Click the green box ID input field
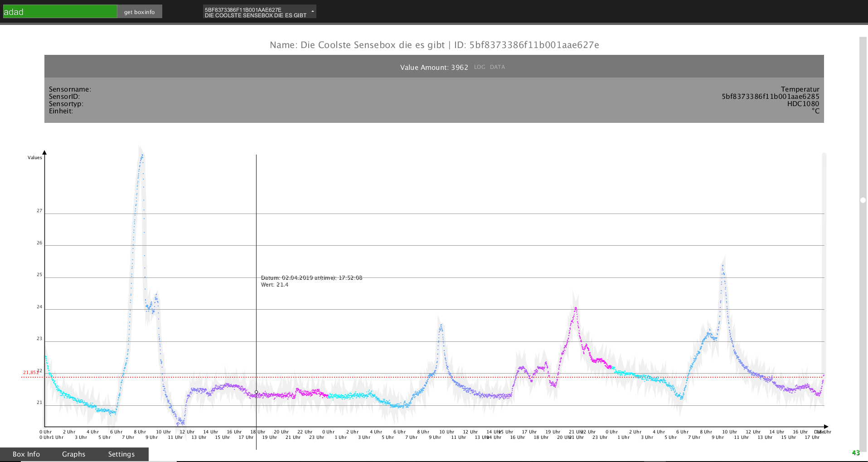Image resolution: width=868 pixels, height=462 pixels. click(60, 12)
